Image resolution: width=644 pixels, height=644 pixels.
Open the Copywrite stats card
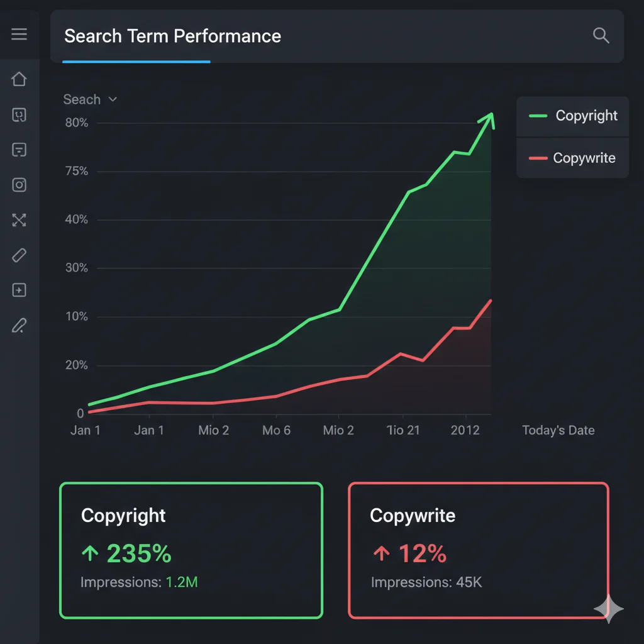coord(478,550)
